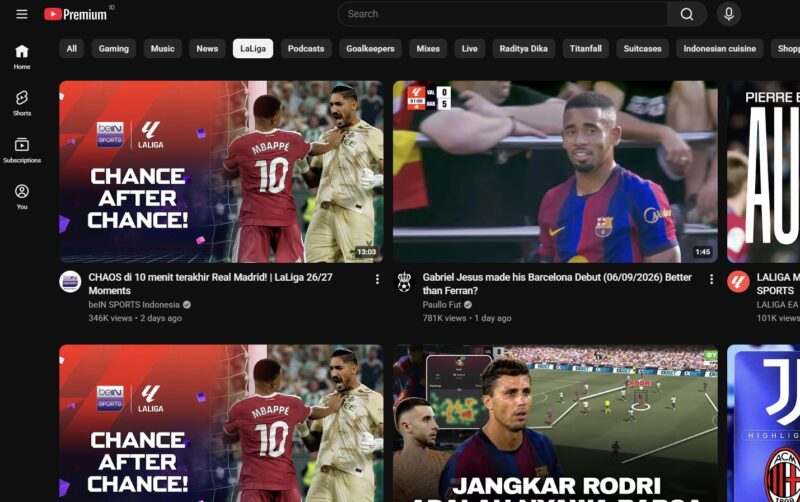Open title Gabriel Jesus made his Barcelona Debut

tap(557, 284)
